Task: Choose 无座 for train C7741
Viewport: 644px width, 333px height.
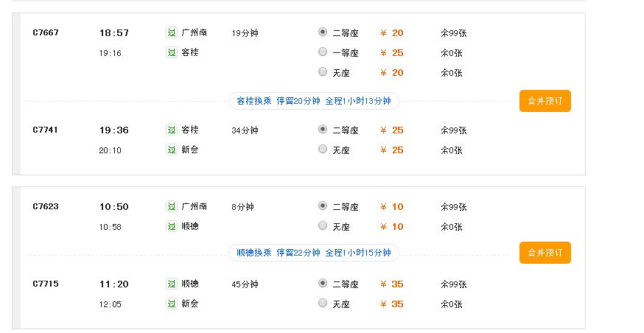Action: coord(323,150)
